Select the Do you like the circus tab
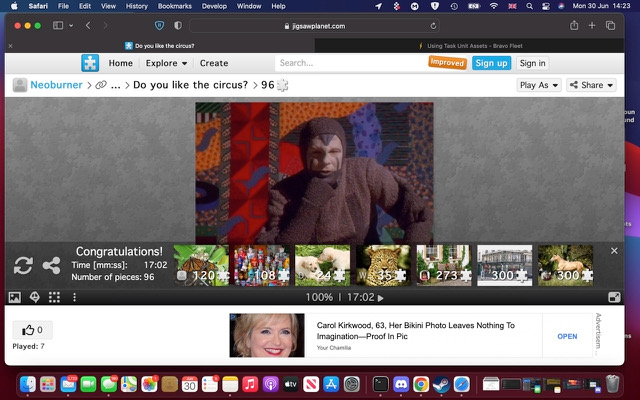Screen dimensions: 640x400 160,46
